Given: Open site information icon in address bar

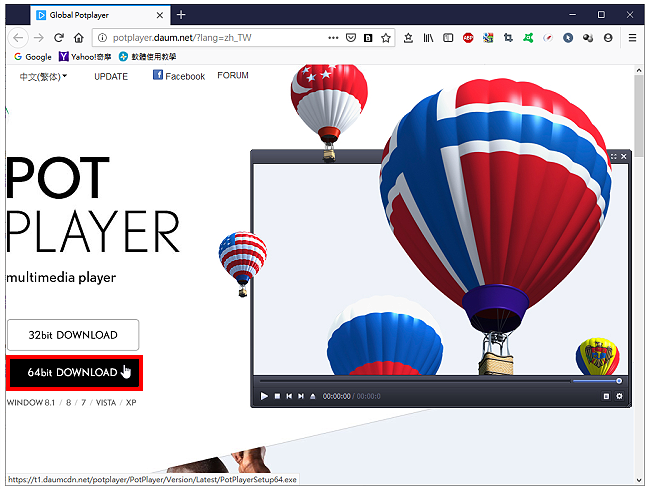Looking at the screenshot, I should pos(102,38).
